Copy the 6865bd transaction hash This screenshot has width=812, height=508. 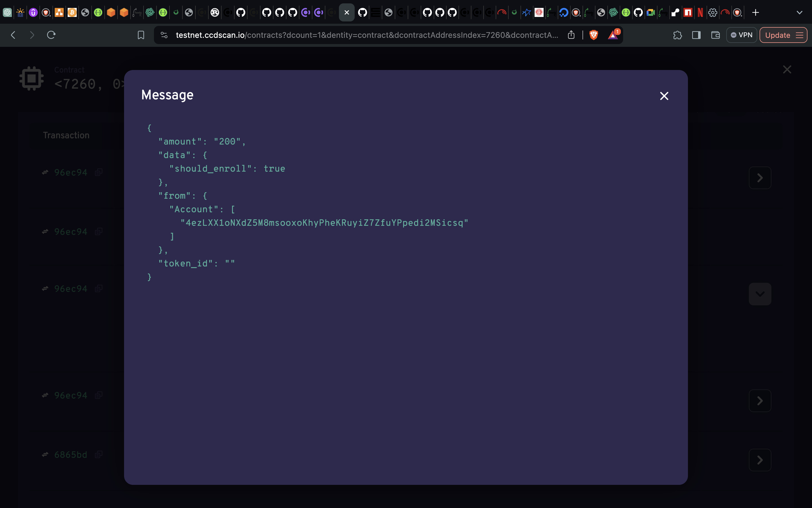(x=98, y=455)
